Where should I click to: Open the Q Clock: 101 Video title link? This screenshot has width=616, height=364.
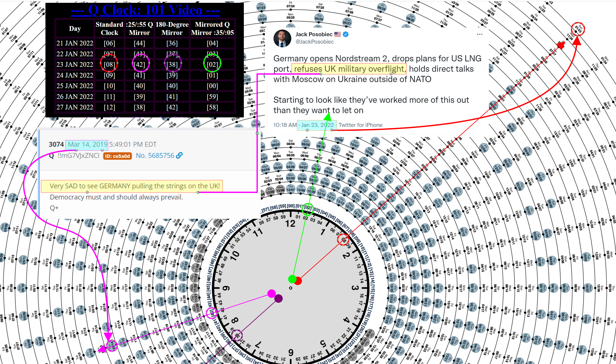[145, 10]
